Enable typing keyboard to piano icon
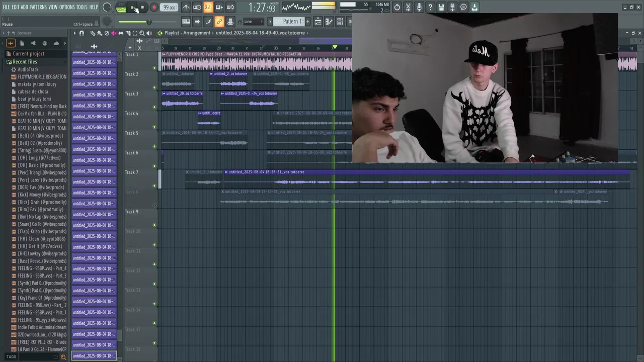This screenshot has height=362, width=644. coord(186,21)
